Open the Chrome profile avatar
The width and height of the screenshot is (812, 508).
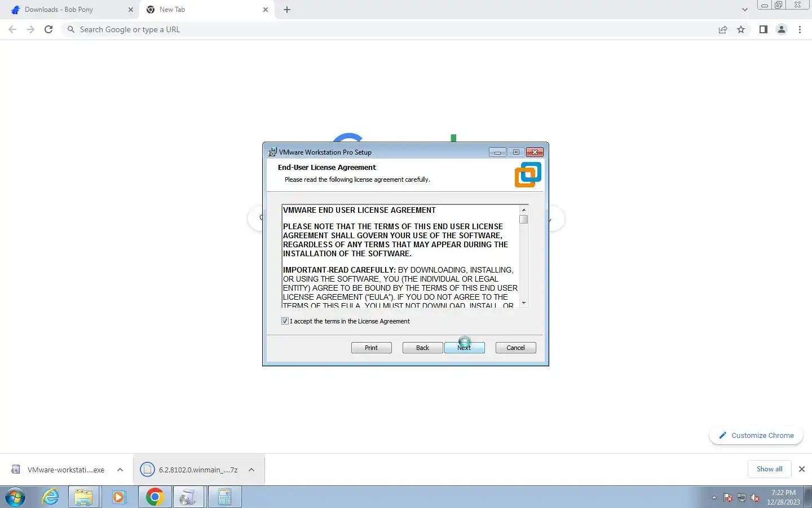782,29
